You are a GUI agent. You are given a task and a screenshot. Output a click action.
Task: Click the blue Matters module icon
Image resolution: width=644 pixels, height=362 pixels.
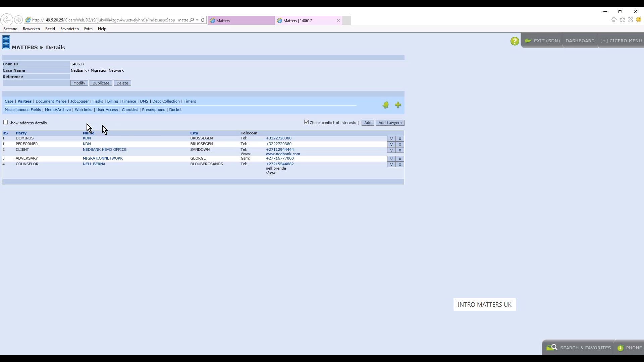(6, 43)
